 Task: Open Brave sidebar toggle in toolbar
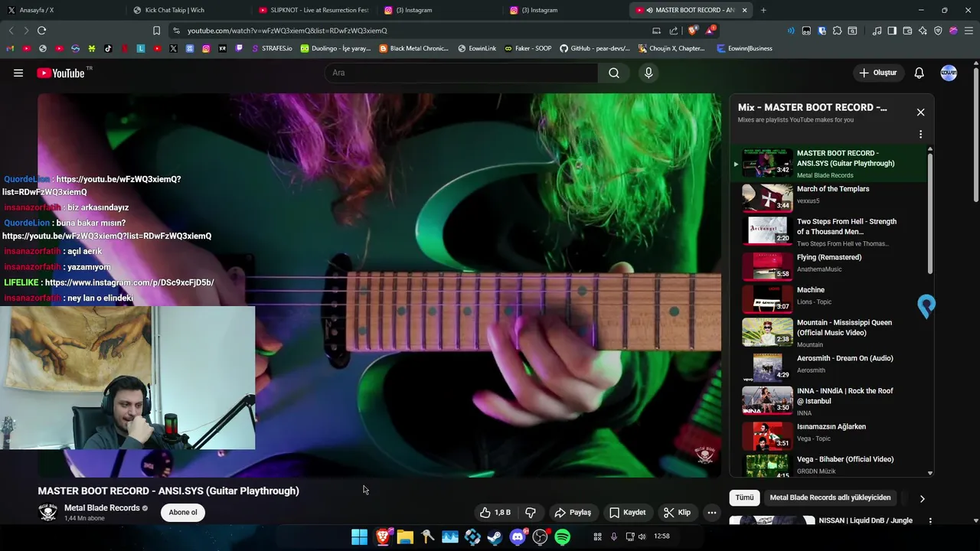click(892, 31)
